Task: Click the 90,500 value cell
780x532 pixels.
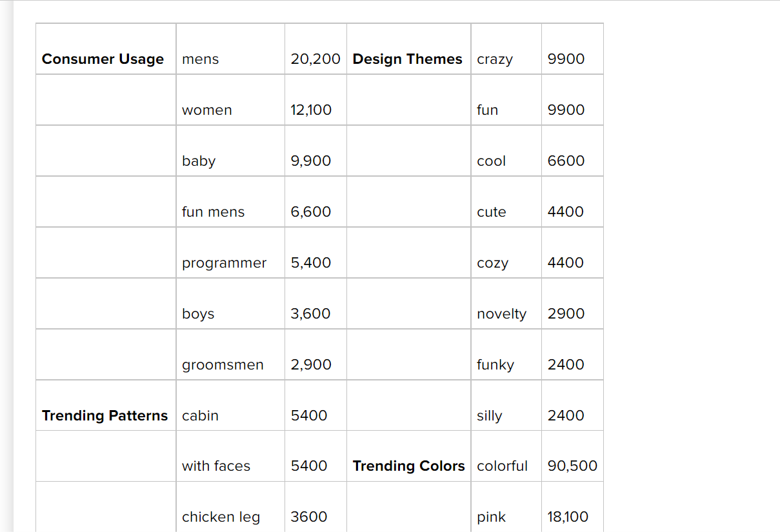Action: coord(572,456)
